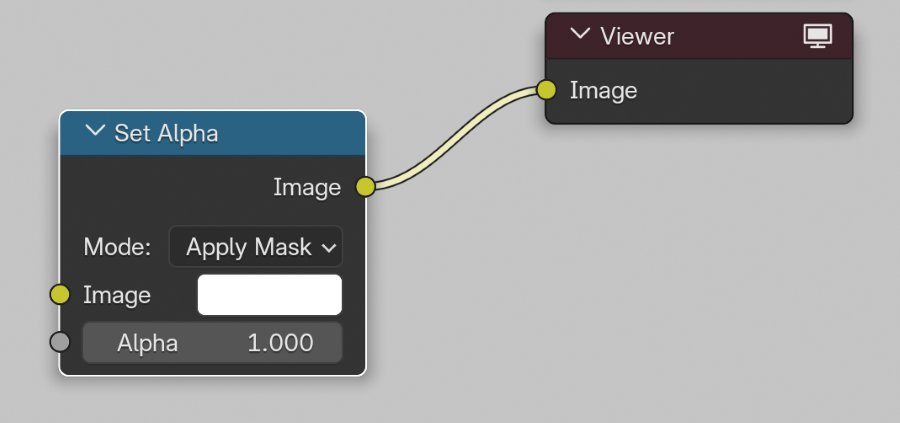Image resolution: width=900 pixels, height=423 pixels.
Task: Click the white Image color swatch
Action: [270, 295]
